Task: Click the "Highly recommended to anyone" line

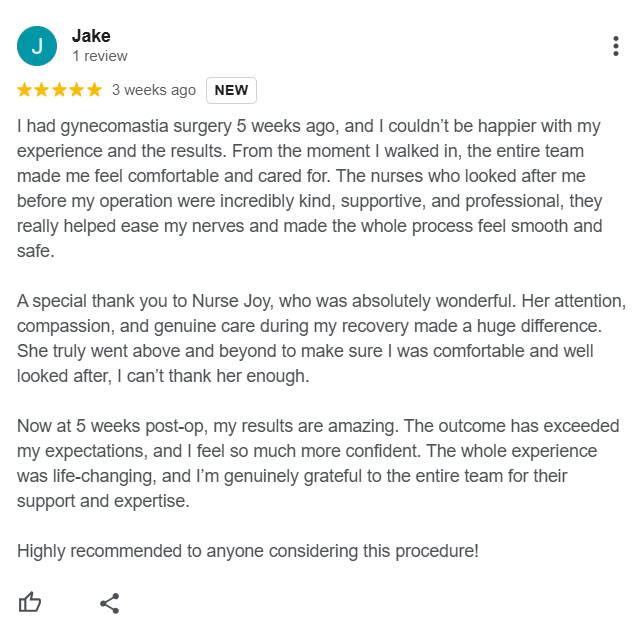Action: pyautogui.click(x=248, y=550)
